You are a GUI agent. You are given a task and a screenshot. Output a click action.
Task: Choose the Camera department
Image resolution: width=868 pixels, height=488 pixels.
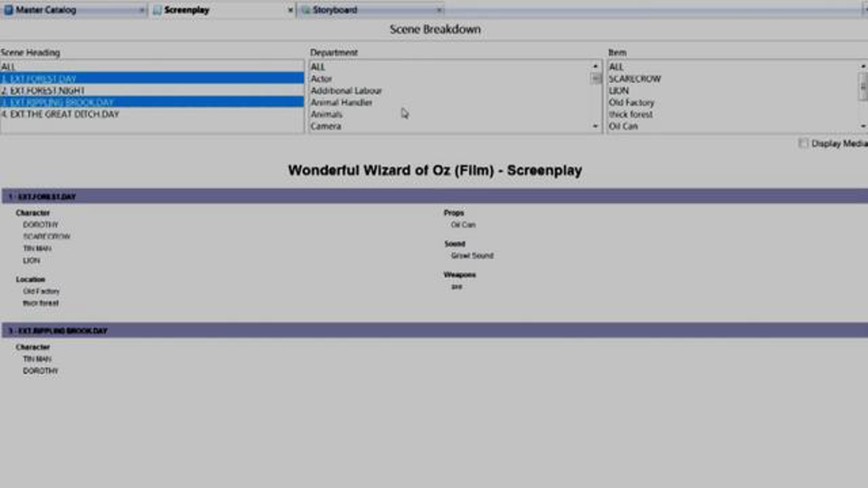point(450,126)
